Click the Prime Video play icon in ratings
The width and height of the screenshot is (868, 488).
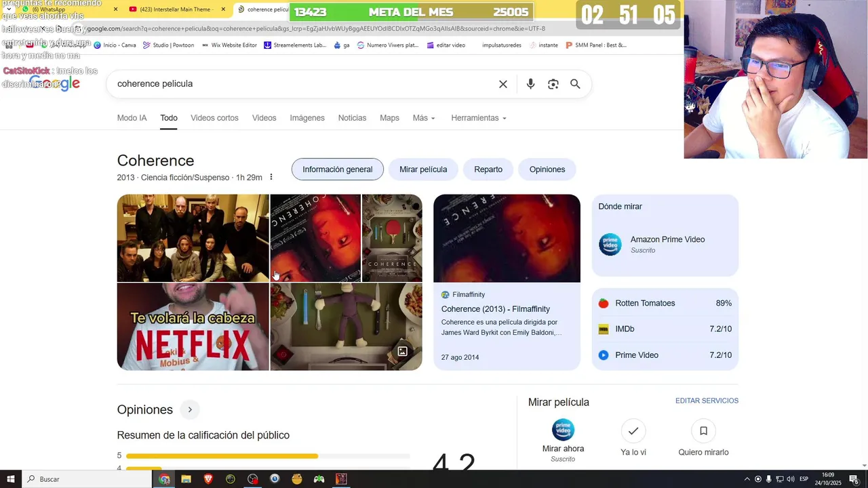click(604, 355)
